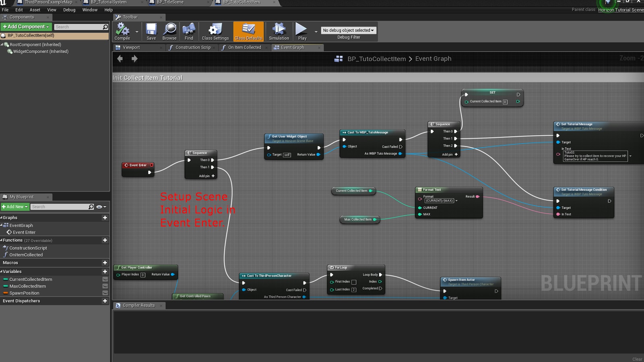Open the Window menu
The width and height of the screenshot is (644, 362).
tap(90, 10)
